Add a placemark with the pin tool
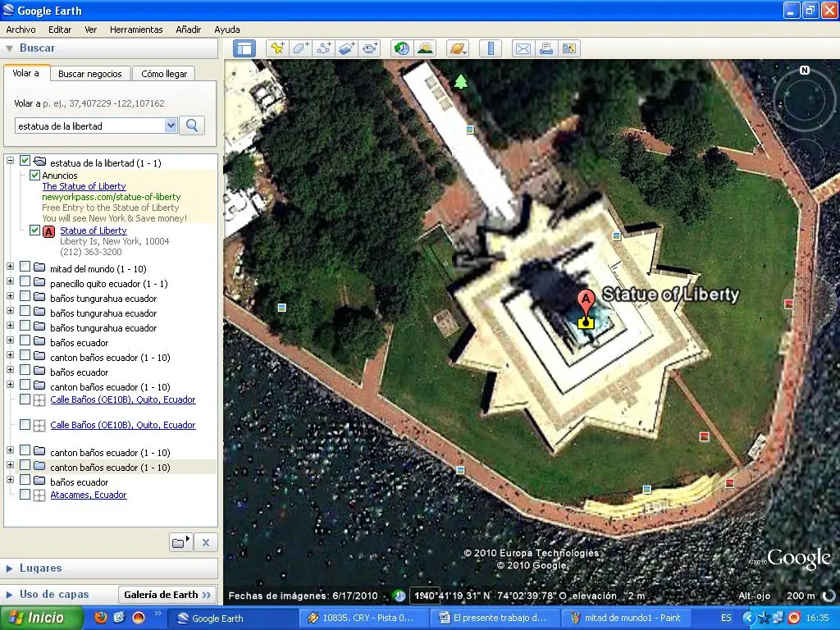This screenshot has width=840, height=630. coord(277,48)
